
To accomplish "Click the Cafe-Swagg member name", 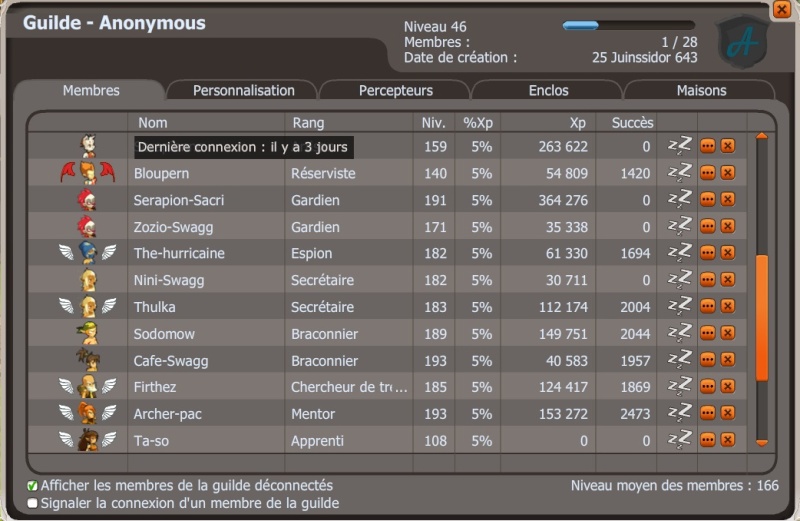I will pos(171,361).
